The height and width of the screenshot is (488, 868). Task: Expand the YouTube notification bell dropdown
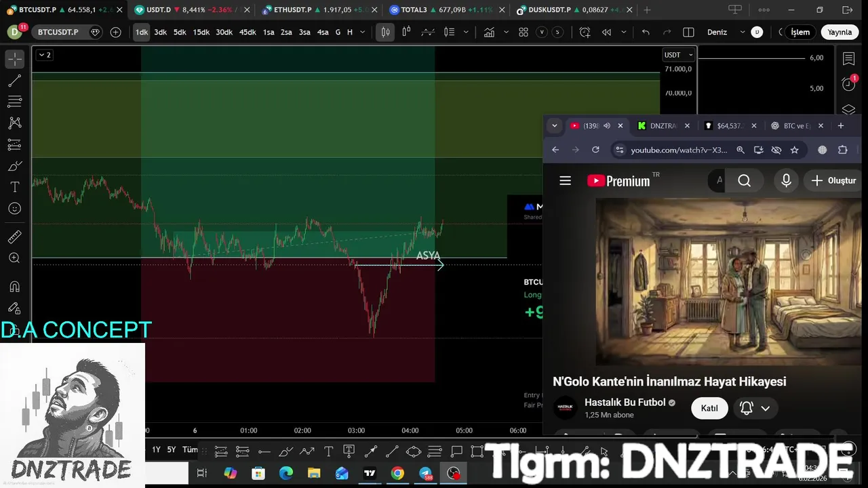pyautogui.click(x=765, y=408)
